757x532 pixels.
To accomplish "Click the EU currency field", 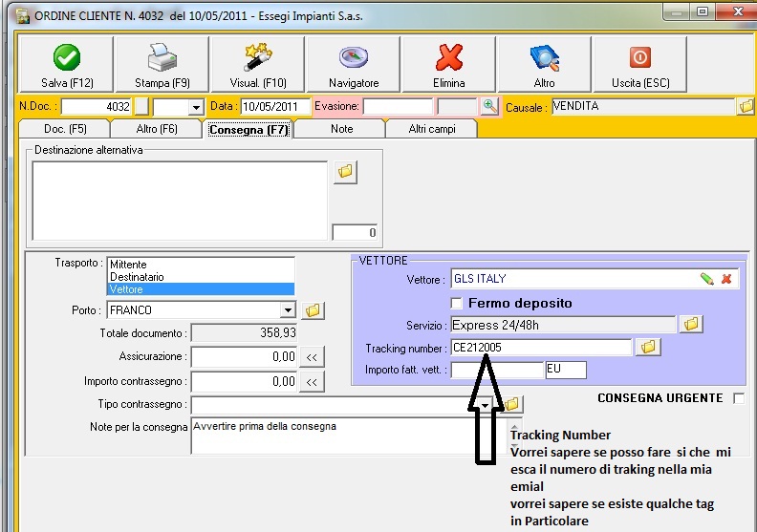I will tap(566, 370).
